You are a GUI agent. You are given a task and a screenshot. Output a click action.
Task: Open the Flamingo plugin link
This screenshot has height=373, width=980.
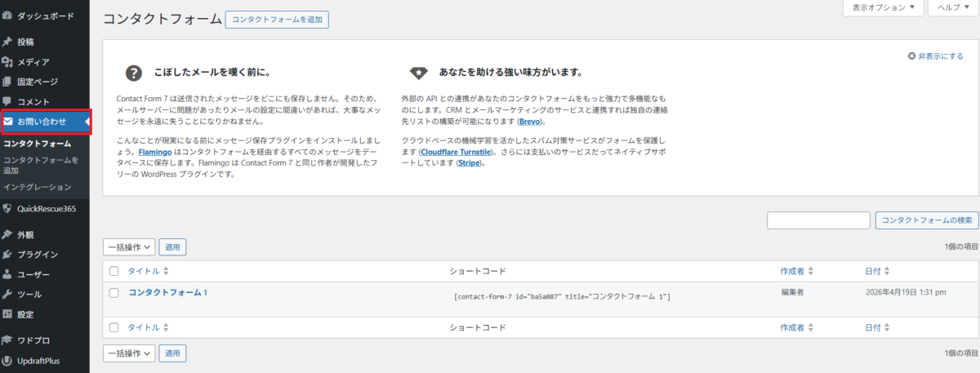coord(154,150)
